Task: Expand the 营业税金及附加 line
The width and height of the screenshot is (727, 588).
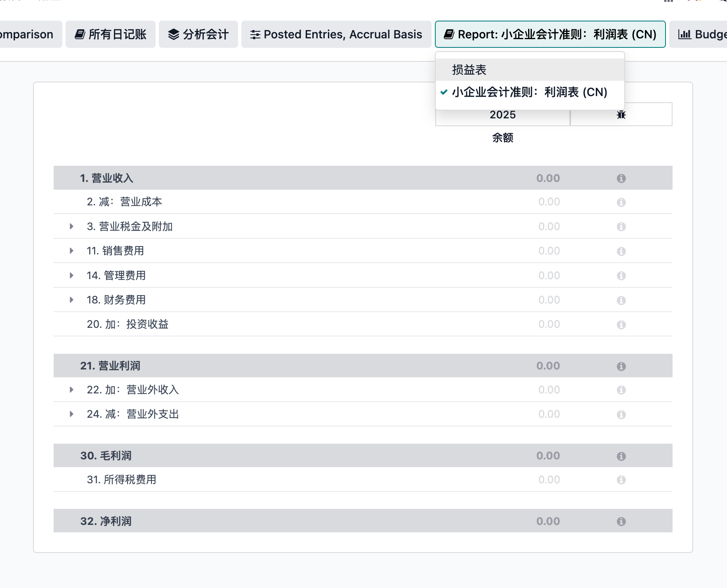Action: coord(71,226)
